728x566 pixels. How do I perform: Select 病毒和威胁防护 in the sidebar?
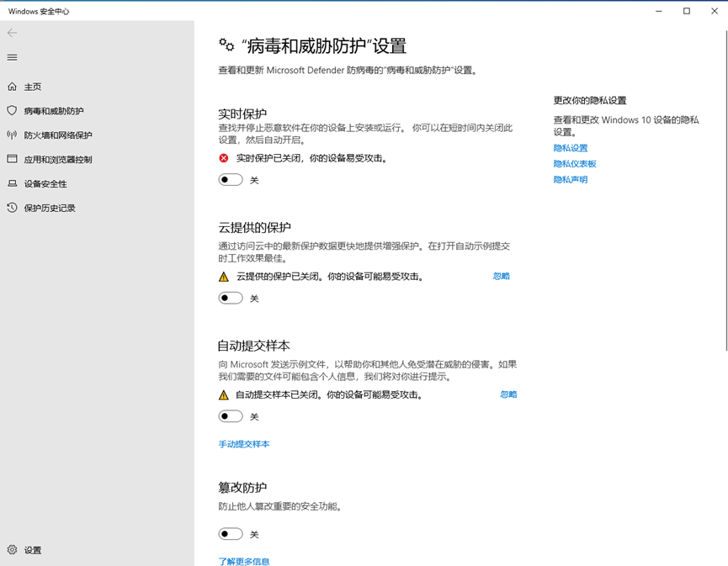(97, 111)
